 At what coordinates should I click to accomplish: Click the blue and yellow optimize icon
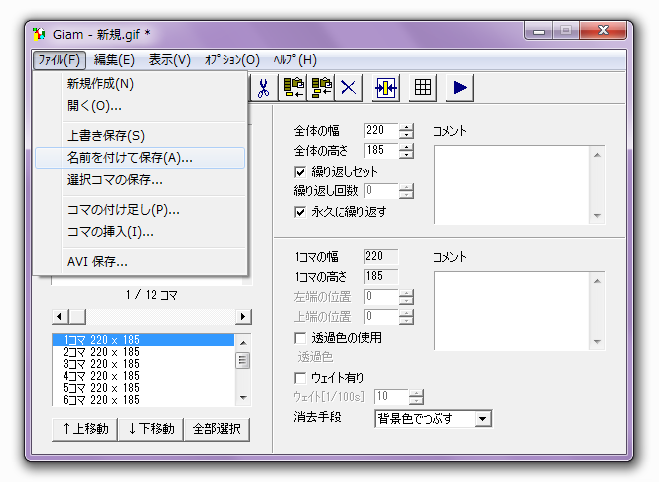click(386, 88)
